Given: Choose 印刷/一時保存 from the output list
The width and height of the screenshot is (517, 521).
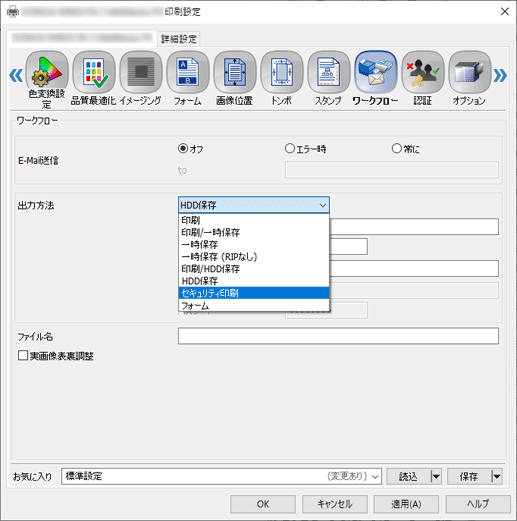Looking at the screenshot, I should click(x=254, y=232).
